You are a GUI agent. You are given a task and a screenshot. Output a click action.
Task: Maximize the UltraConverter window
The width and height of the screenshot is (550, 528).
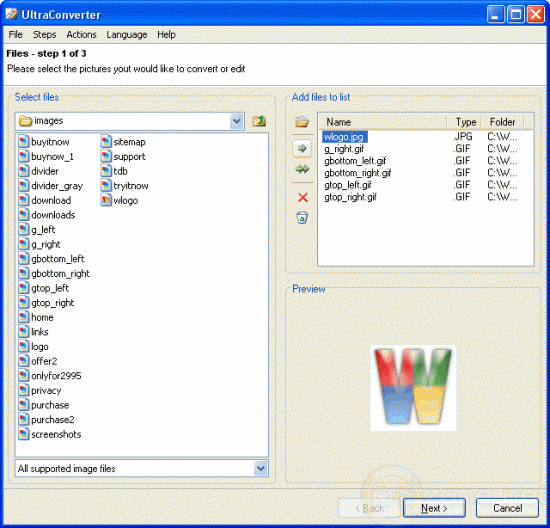click(516, 15)
